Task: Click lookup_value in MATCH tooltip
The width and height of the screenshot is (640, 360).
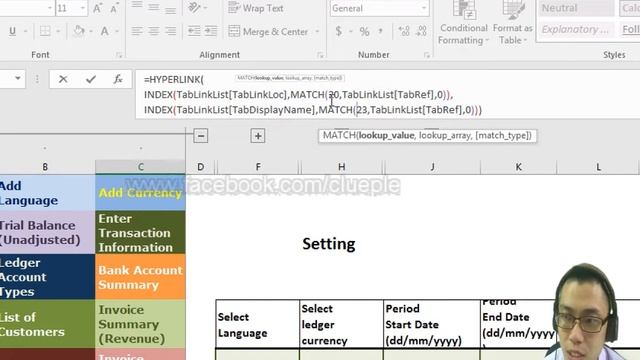Action: 386,136
